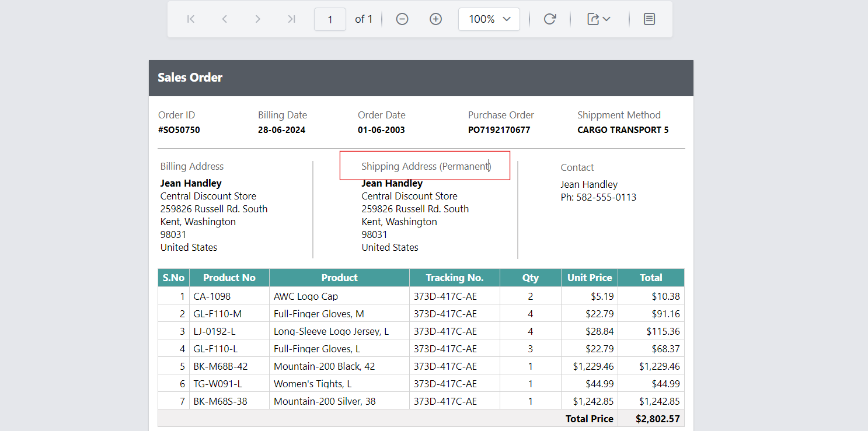Screen dimensions: 868x431
Task: Click the phone number 582-555-0113
Action: point(606,197)
